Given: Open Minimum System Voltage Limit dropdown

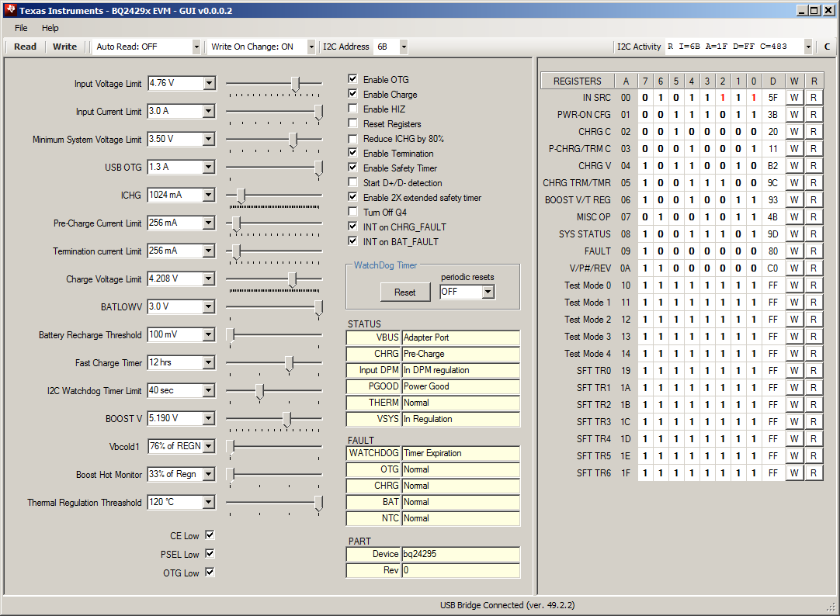Looking at the screenshot, I should click(209, 139).
